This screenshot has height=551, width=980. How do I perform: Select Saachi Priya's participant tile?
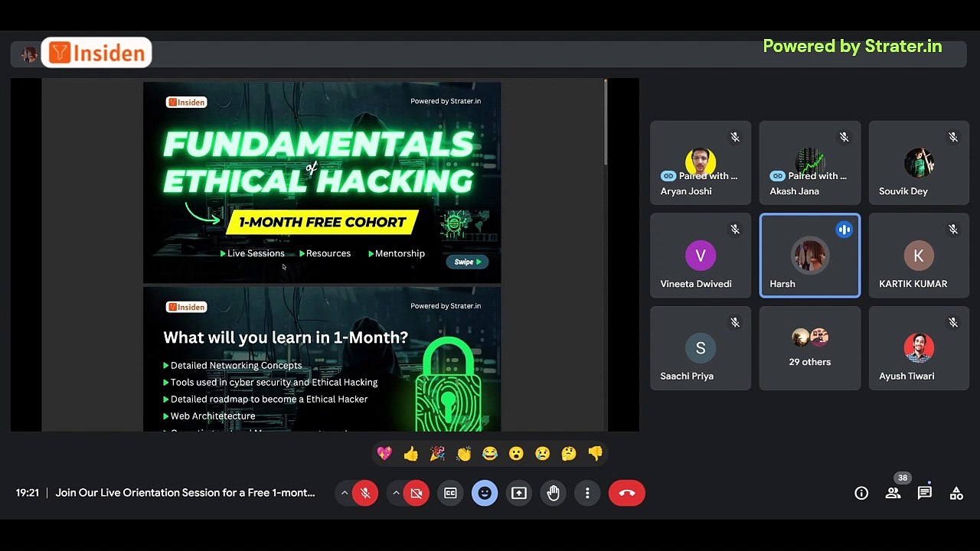click(701, 348)
